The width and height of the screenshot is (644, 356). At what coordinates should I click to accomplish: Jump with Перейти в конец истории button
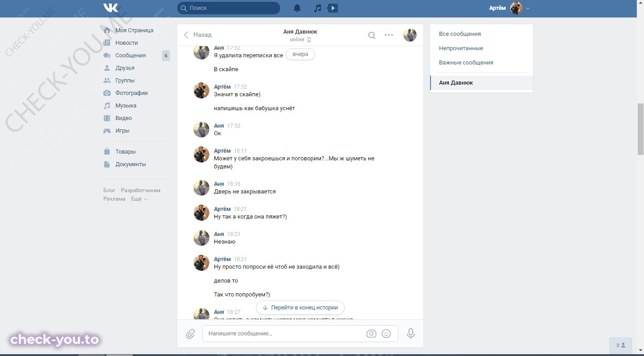click(x=300, y=308)
